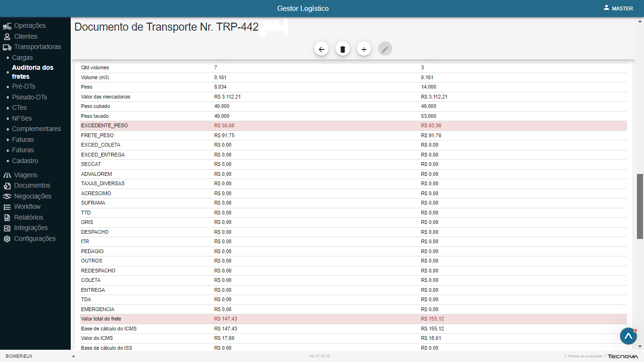The width and height of the screenshot is (644, 362).
Task: Click the greyed-out pencil edit icon
Action: pos(385,49)
